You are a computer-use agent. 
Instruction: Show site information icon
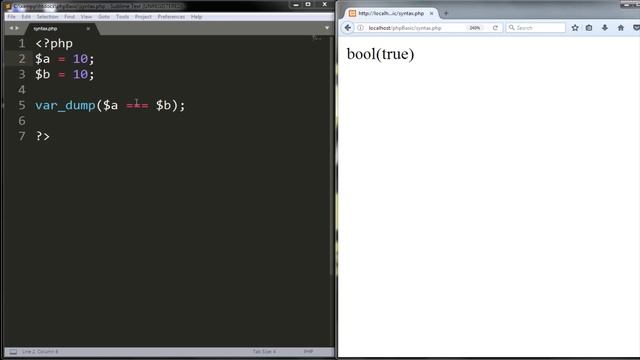(360, 28)
